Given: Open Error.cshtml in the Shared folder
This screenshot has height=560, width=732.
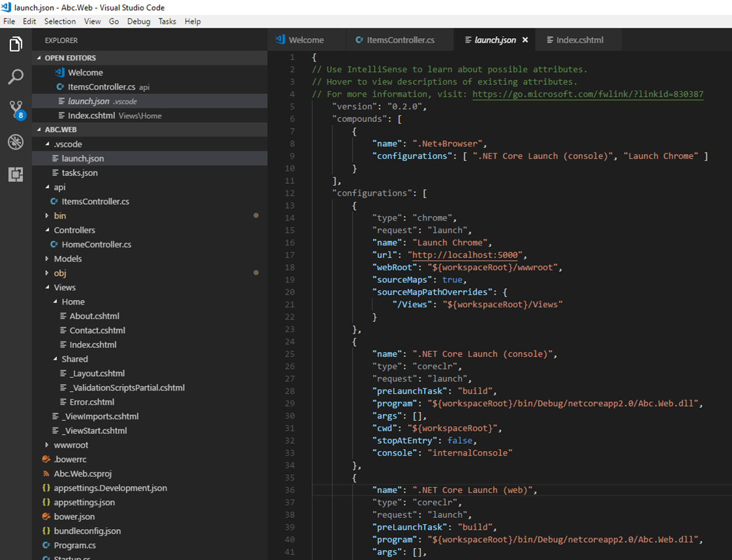Looking at the screenshot, I should tap(150, 402).
